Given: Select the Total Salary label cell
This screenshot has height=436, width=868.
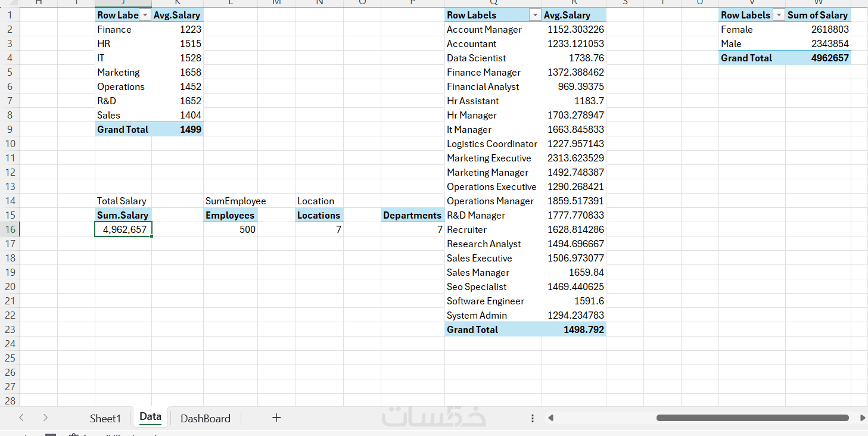Looking at the screenshot, I should click(x=123, y=201).
